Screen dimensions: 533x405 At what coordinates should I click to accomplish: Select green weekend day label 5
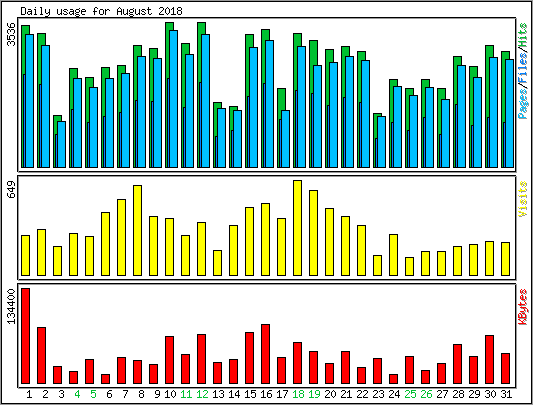[x=93, y=394]
